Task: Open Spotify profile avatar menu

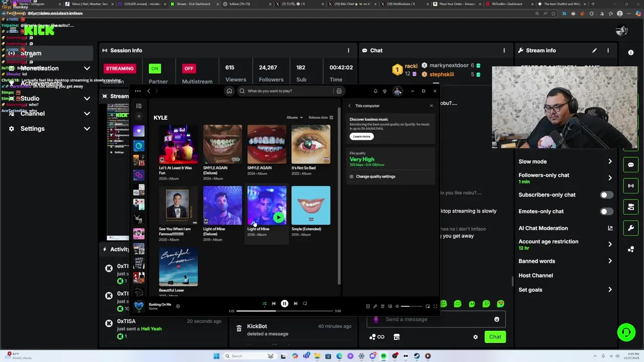Action: click(397, 91)
